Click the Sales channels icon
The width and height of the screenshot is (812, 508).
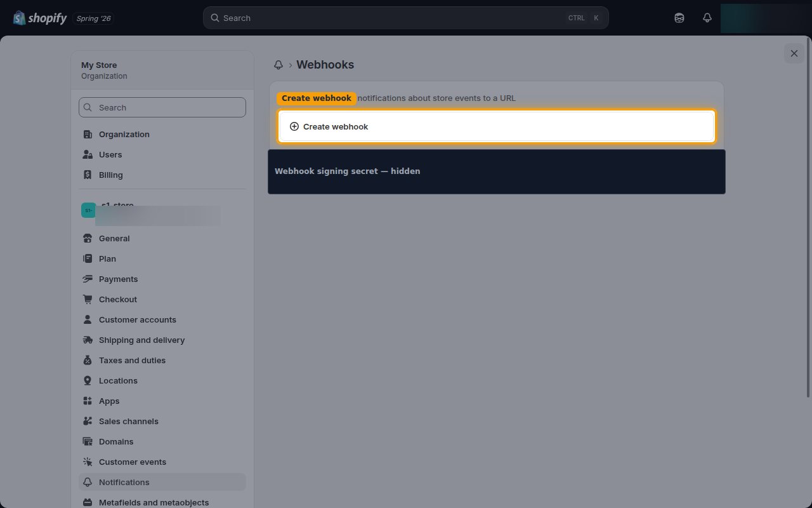88,421
